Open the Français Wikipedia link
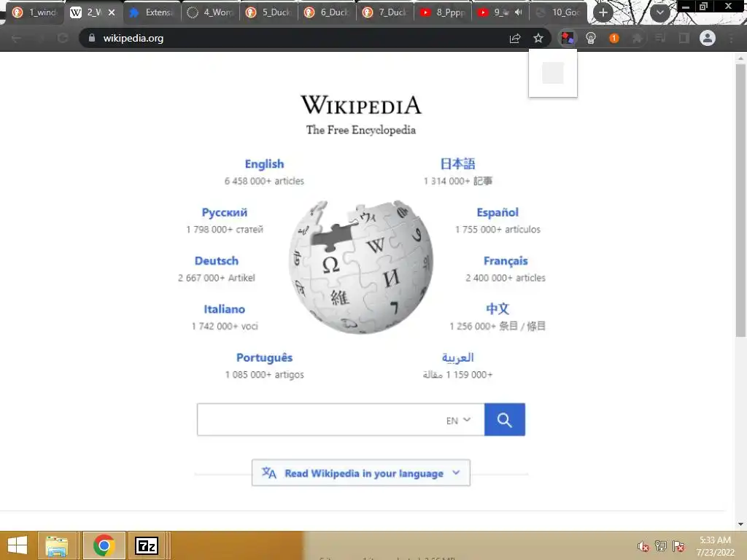 (506, 261)
